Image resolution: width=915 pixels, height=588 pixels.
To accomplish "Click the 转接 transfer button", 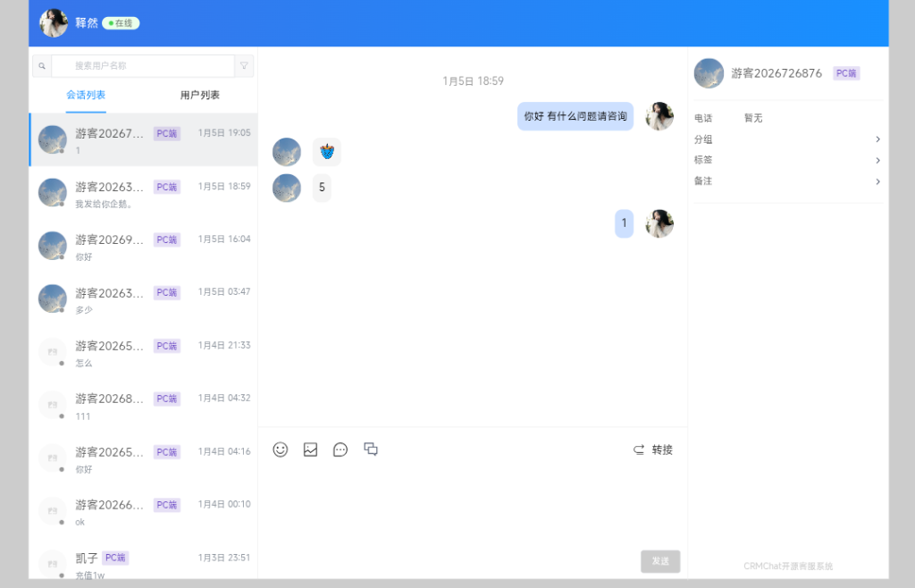I will tap(653, 449).
